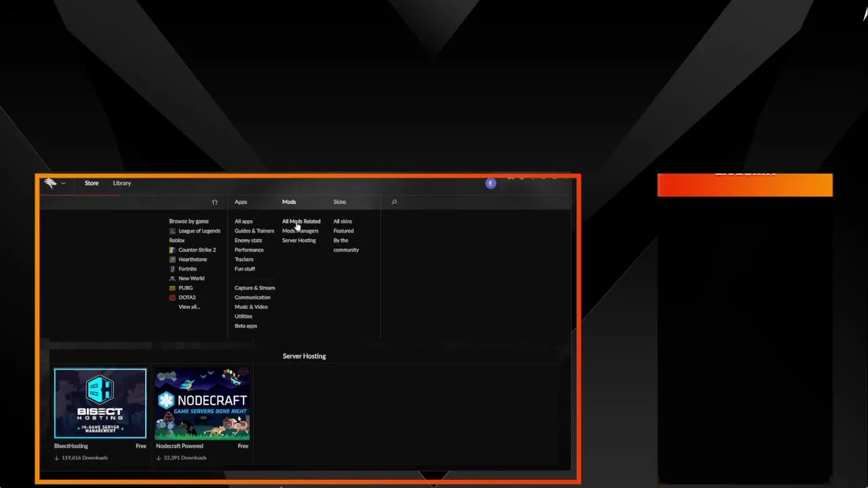Click the Roblox game entry
The width and height of the screenshot is (868, 488).
(177, 241)
